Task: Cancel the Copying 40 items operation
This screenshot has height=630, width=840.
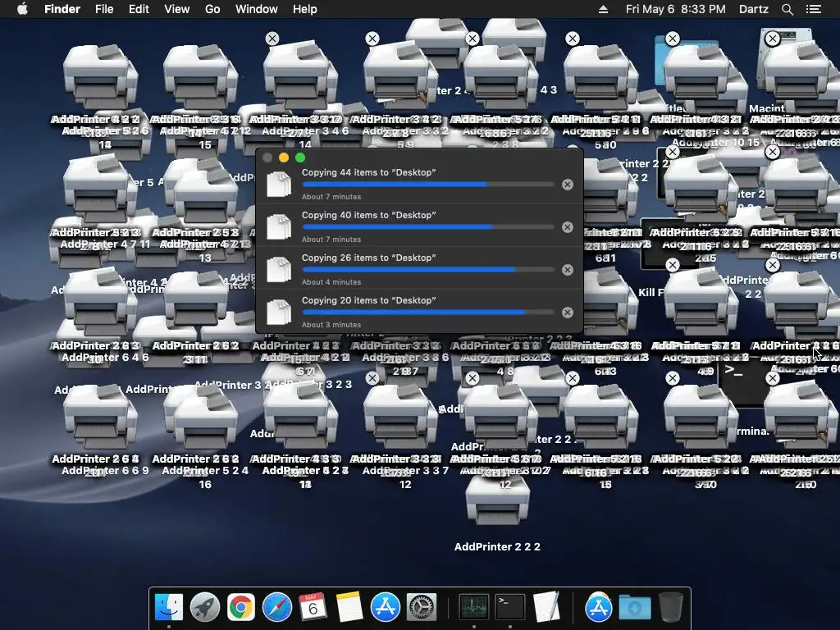Action: pyautogui.click(x=568, y=227)
